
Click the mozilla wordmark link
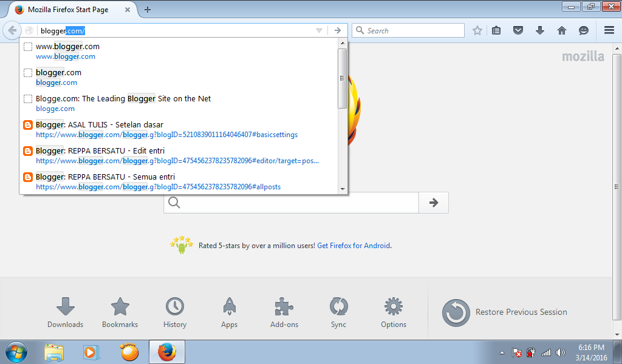[x=583, y=56]
